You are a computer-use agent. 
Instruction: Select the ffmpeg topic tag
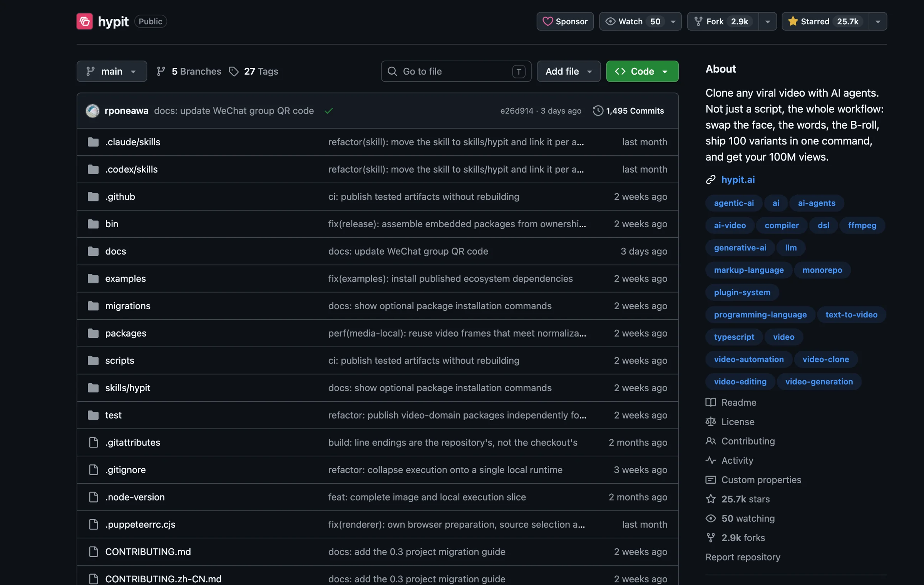tap(862, 225)
